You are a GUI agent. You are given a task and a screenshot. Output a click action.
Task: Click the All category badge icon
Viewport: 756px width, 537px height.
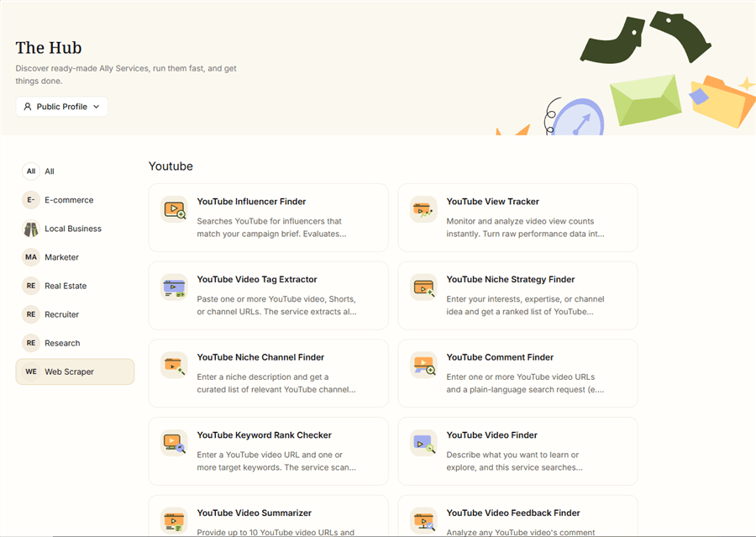click(x=31, y=171)
